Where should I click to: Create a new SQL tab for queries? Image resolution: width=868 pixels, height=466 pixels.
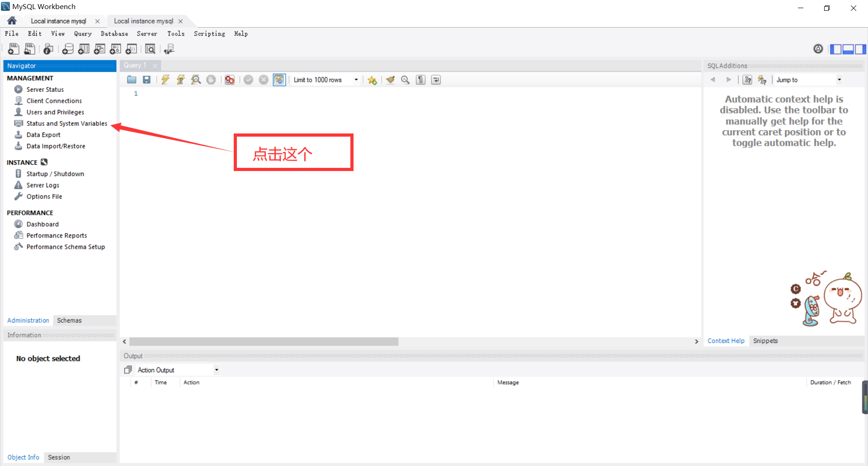14,49
